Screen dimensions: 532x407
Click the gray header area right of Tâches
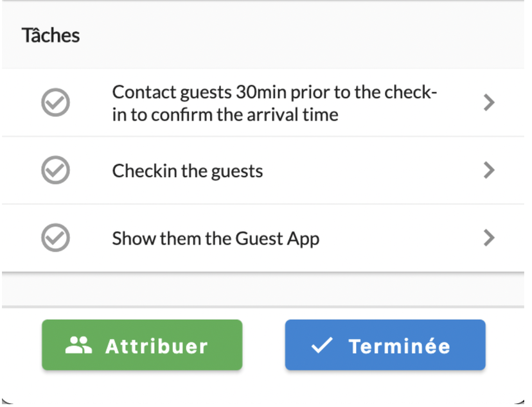pyautogui.click(x=302, y=35)
